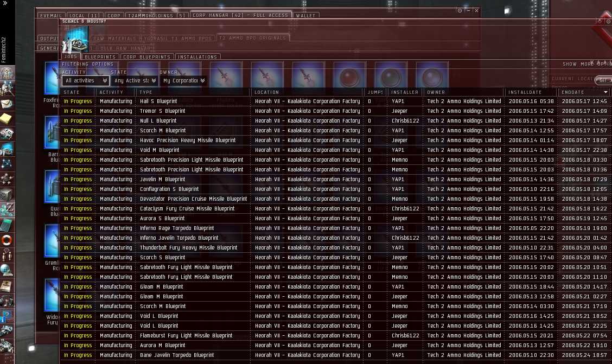612x364 pixels.
Task: Switch to the Local [11] channel tab
Action: click(x=84, y=16)
